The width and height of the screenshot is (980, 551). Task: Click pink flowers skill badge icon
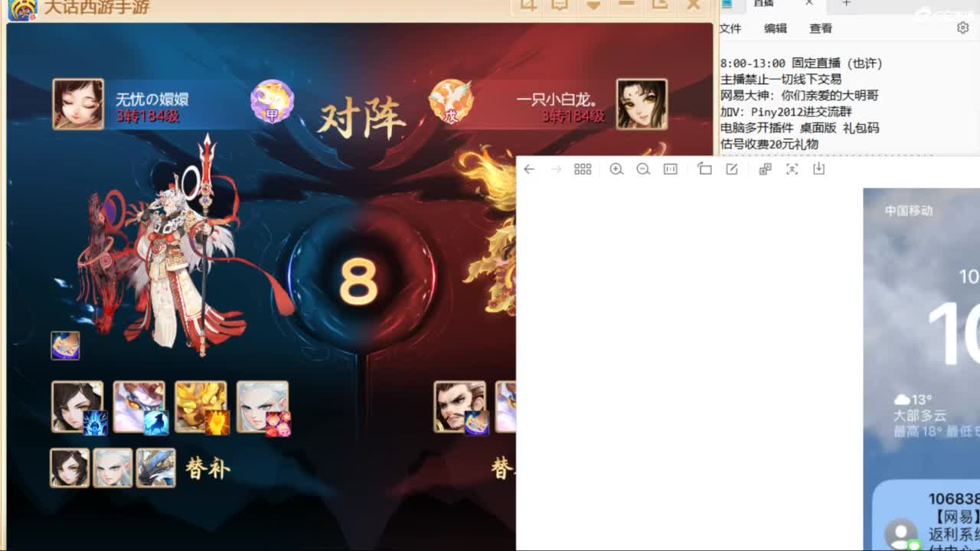(279, 423)
